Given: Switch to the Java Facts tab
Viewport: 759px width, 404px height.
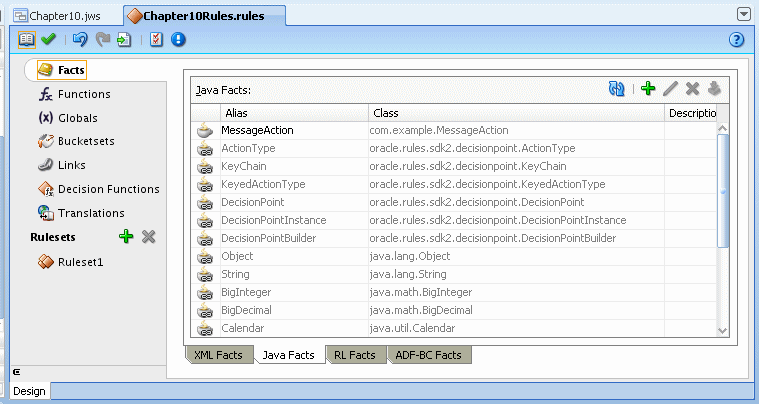Looking at the screenshot, I should (288, 355).
